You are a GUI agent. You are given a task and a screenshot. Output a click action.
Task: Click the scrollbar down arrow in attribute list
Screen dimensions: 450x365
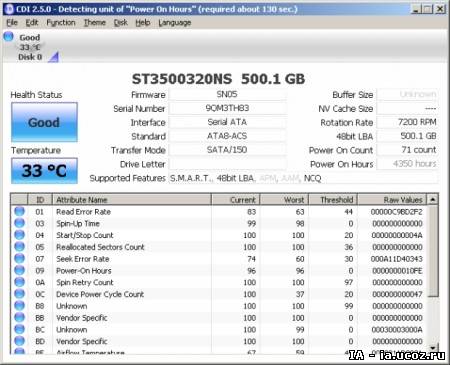(x=433, y=348)
